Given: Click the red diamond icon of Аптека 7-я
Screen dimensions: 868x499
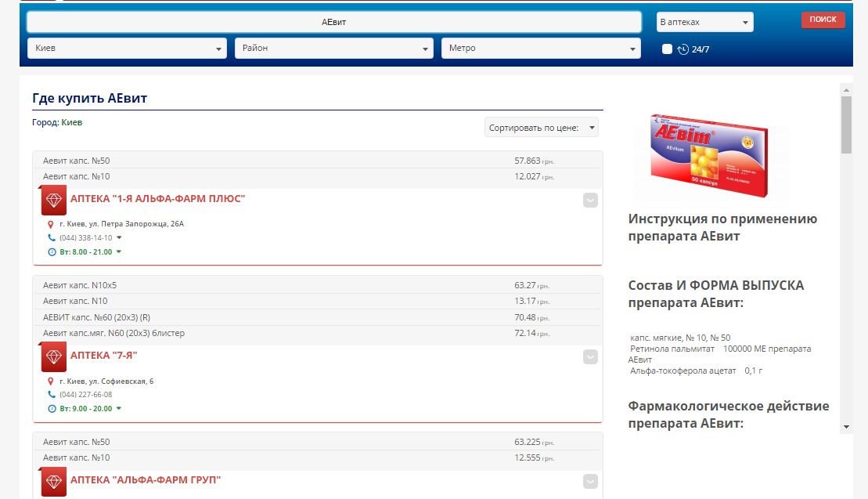Looking at the screenshot, I should point(54,357).
